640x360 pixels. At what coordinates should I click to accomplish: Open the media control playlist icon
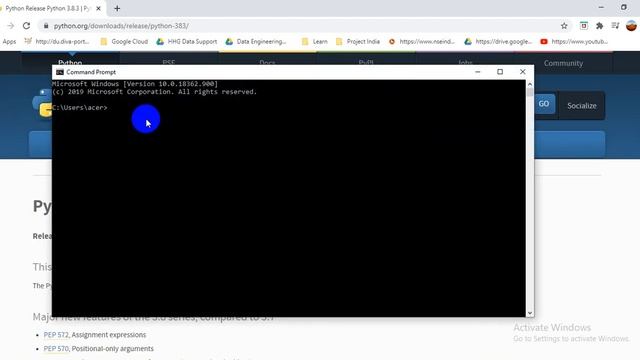tap(616, 26)
